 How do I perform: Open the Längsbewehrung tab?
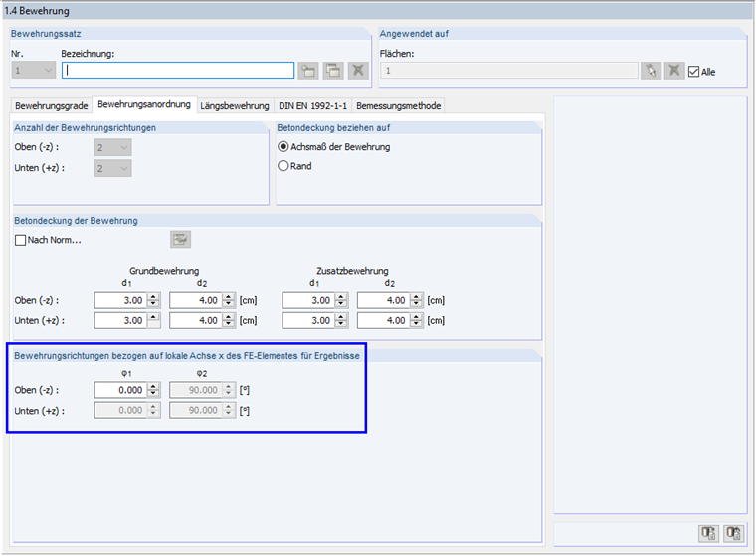tap(235, 106)
